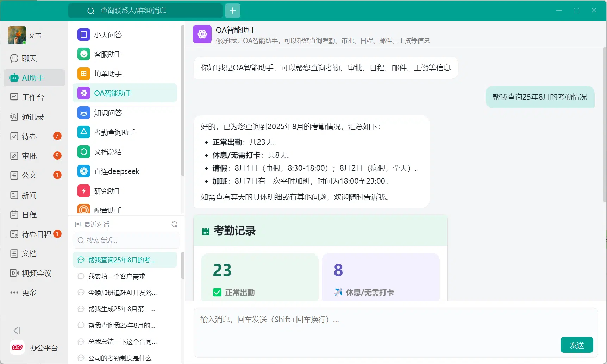Open the 小天问答 assistant icon
This screenshot has width=607, height=364.
click(x=84, y=34)
